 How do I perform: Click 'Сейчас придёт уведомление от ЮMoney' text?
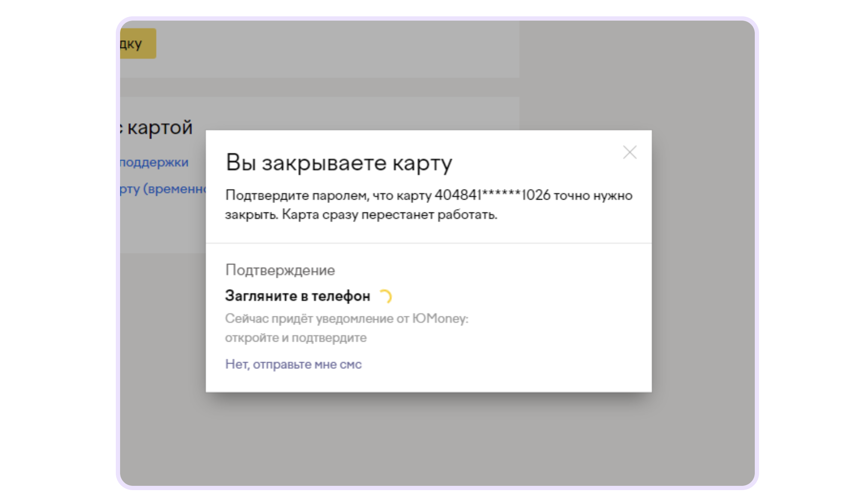coord(347,318)
